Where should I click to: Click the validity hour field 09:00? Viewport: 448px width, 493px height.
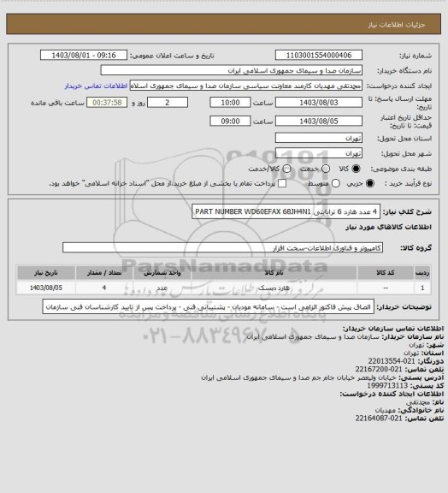tap(230, 121)
